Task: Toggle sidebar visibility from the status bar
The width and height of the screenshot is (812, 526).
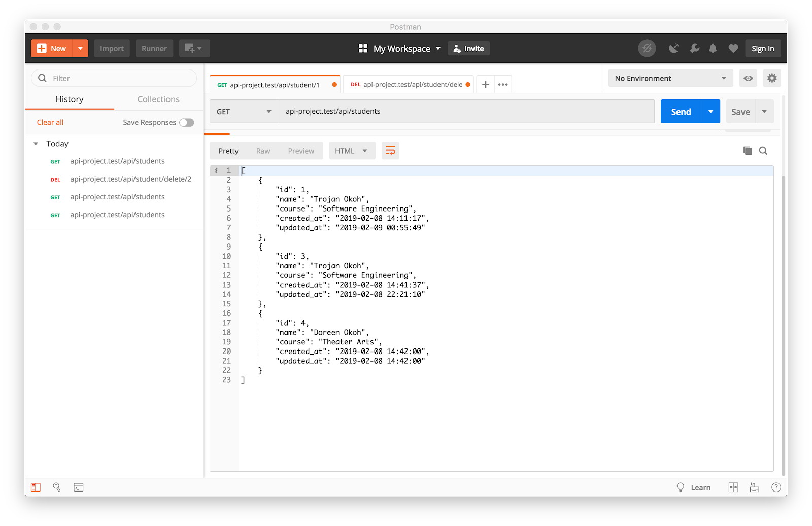Action: click(x=36, y=487)
